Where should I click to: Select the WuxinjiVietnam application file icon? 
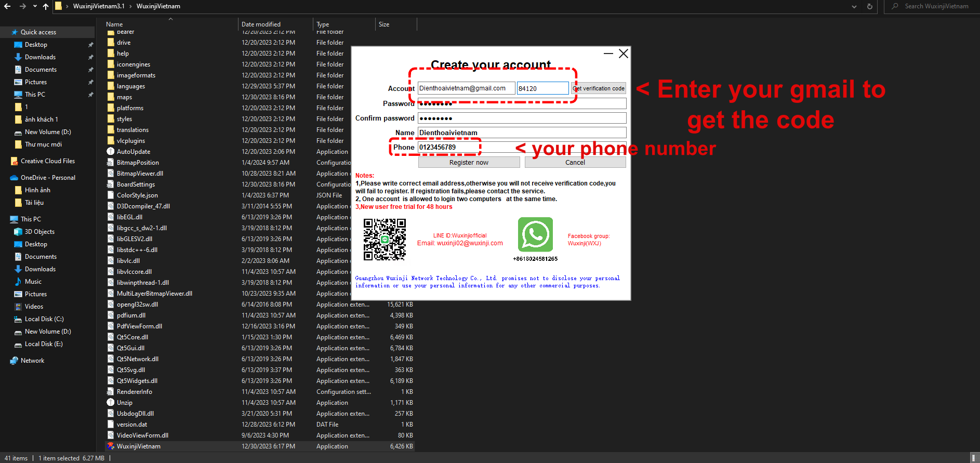click(111, 446)
